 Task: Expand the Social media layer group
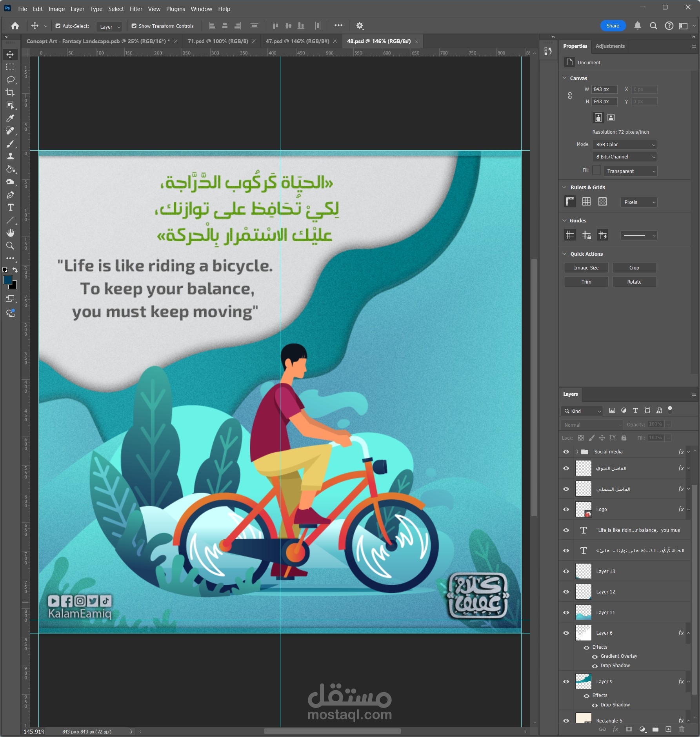click(577, 452)
